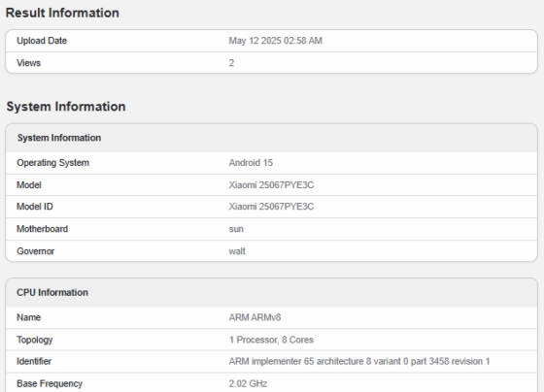Click the Base Frequency row label
The image size is (544, 392).
click(x=50, y=383)
